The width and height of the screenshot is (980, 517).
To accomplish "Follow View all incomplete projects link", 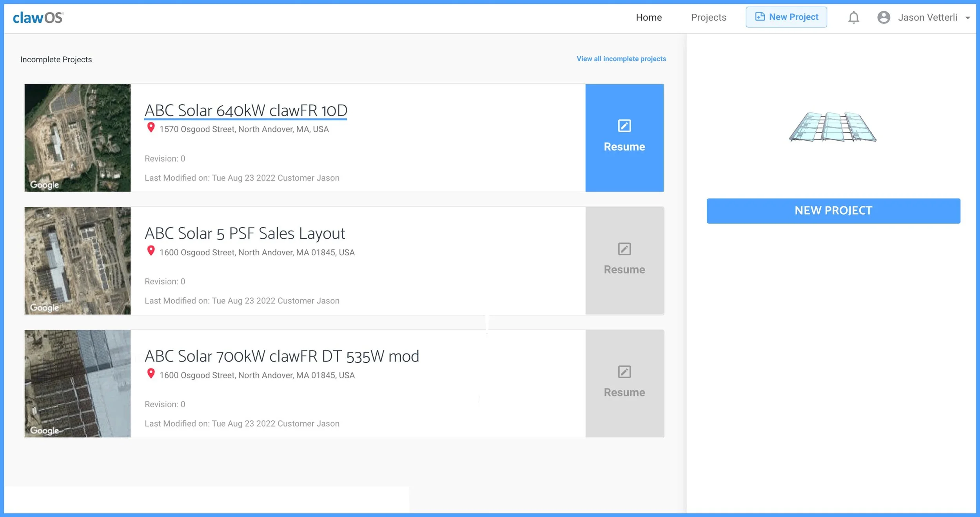I will point(621,59).
